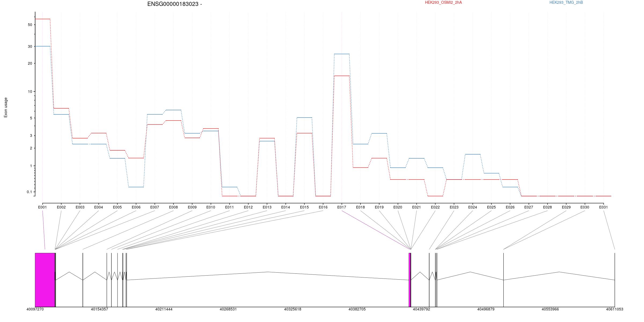Viewport: 644px width, 322px height.
Task: Click genomic coordinate 40553966
Action: pos(550,309)
